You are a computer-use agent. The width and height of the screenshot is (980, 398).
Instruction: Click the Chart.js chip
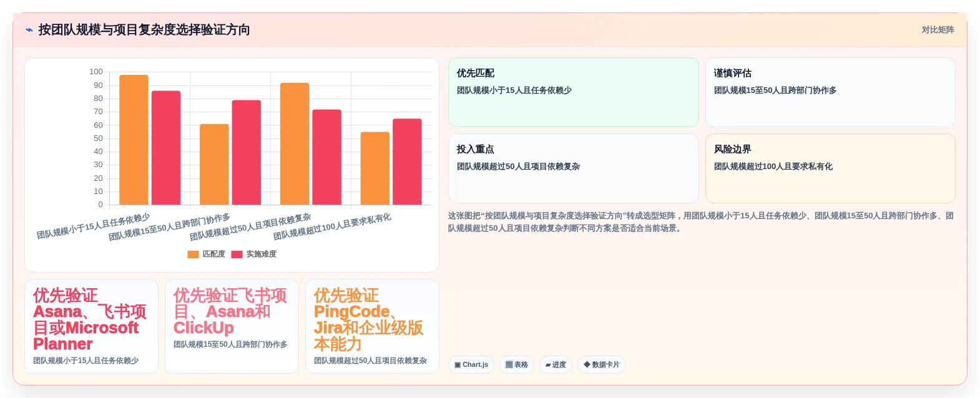pyautogui.click(x=471, y=365)
